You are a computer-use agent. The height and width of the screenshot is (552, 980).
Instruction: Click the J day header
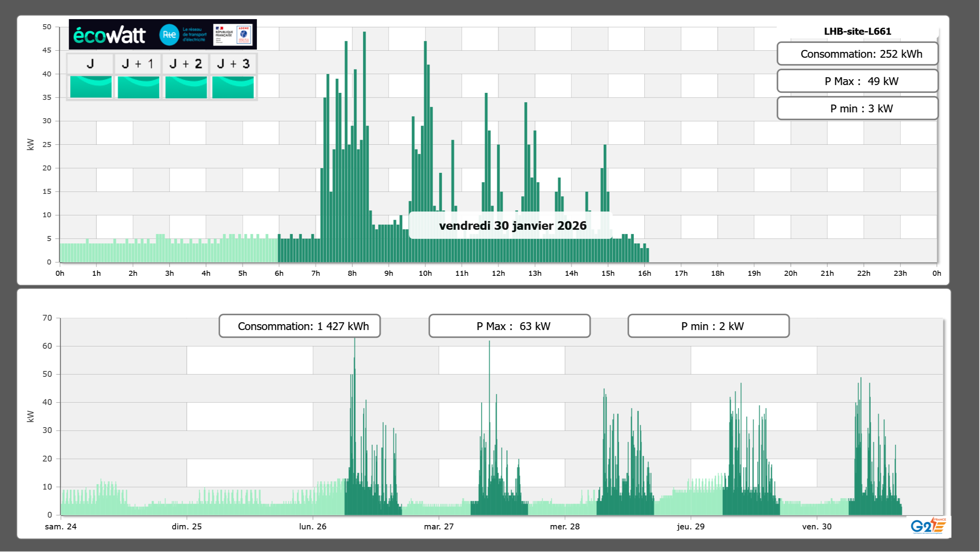90,64
